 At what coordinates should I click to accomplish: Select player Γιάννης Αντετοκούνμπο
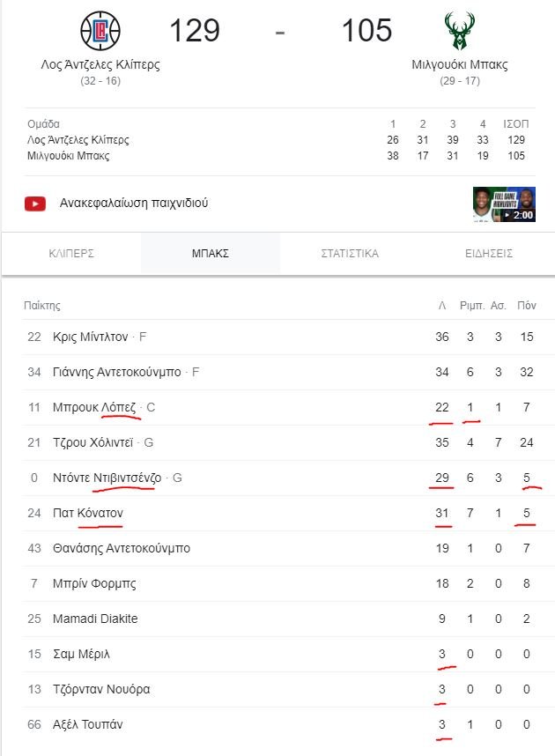click(116, 372)
